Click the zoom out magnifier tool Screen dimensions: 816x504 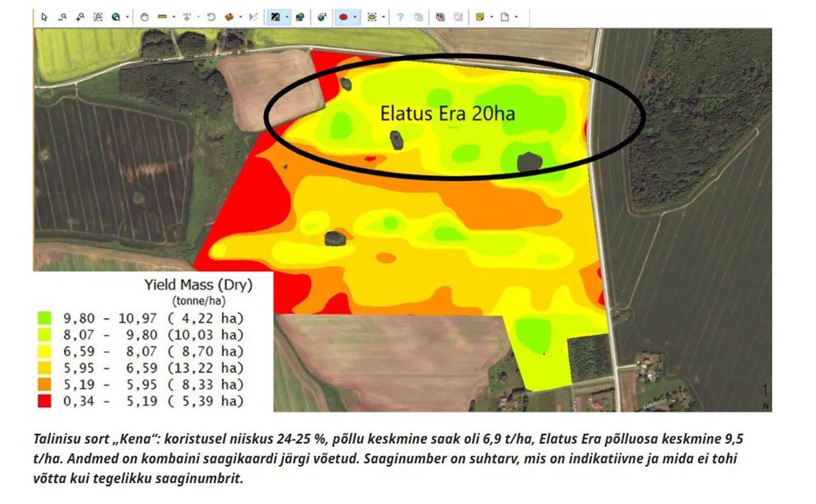tap(62, 17)
